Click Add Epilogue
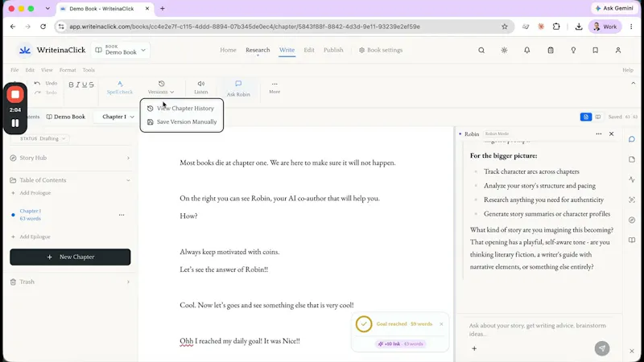The image size is (644, 362). point(31,237)
